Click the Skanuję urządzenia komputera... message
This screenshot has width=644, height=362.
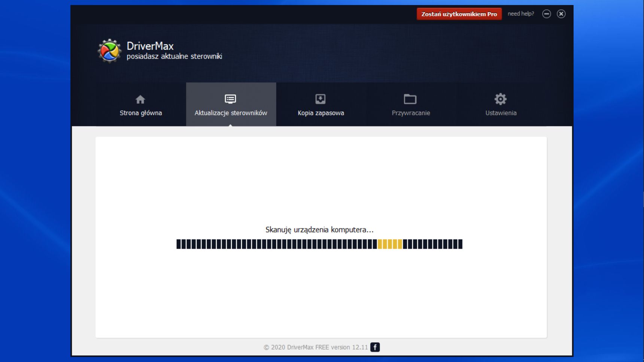(319, 230)
